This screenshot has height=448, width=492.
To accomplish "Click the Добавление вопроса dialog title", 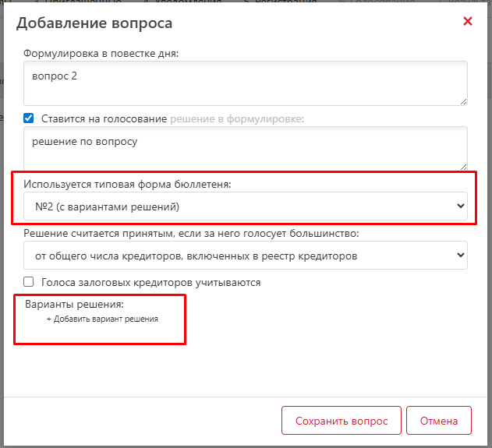I will coord(94,23).
